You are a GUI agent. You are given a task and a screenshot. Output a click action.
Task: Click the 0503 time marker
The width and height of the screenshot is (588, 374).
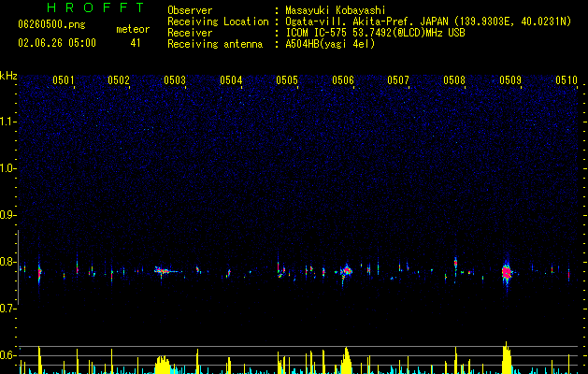(x=175, y=79)
